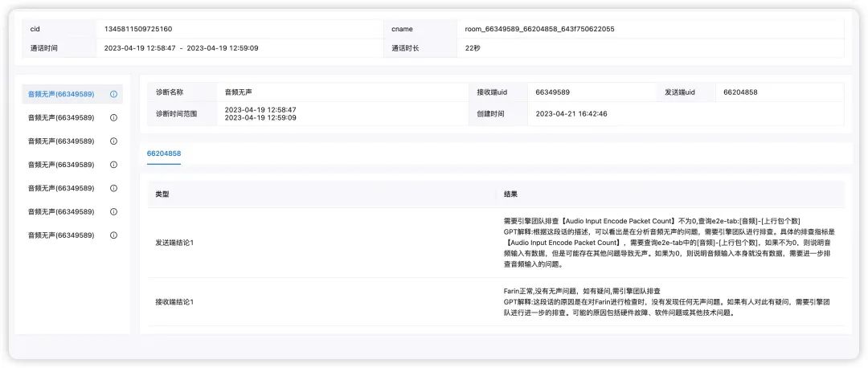Click info icon beside fifth 音频无声 entry
The width and height of the screenshot is (868, 368).
[x=113, y=188]
